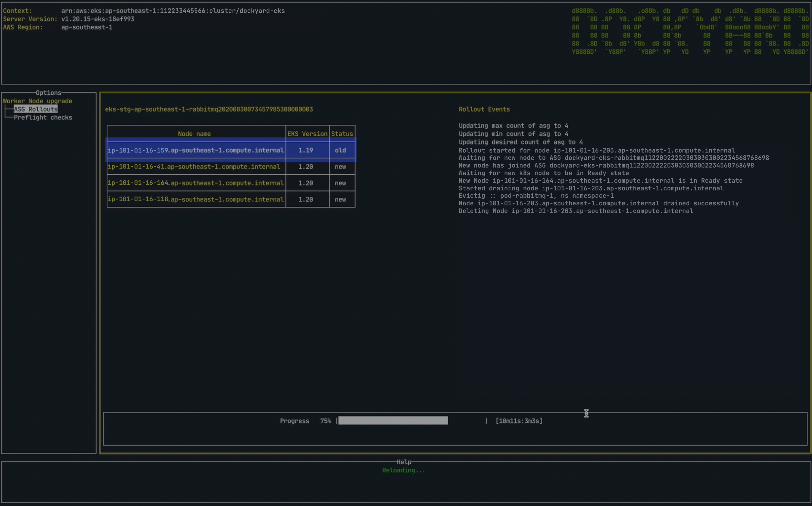Click the Context ARN value
812x506 pixels.
point(173,11)
